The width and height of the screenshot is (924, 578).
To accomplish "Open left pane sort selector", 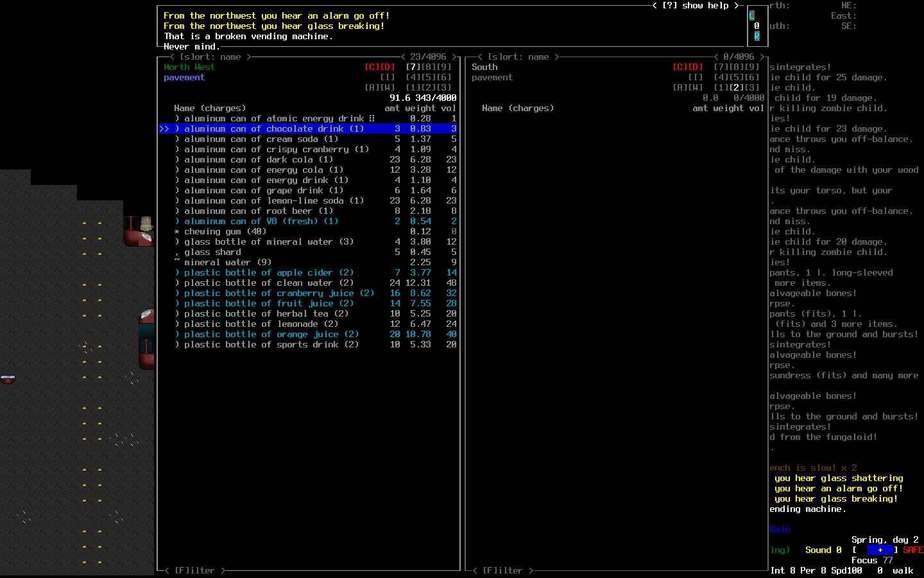I will (x=210, y=57).
